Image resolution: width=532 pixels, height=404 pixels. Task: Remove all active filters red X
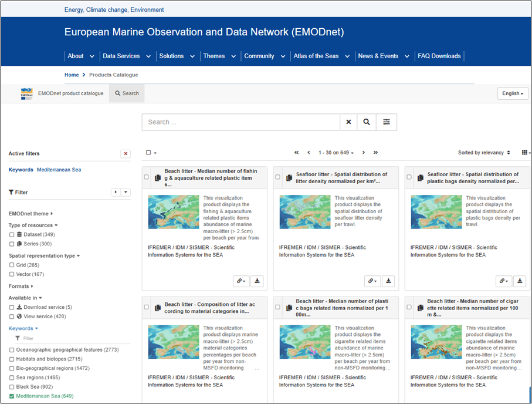[126, 154]
